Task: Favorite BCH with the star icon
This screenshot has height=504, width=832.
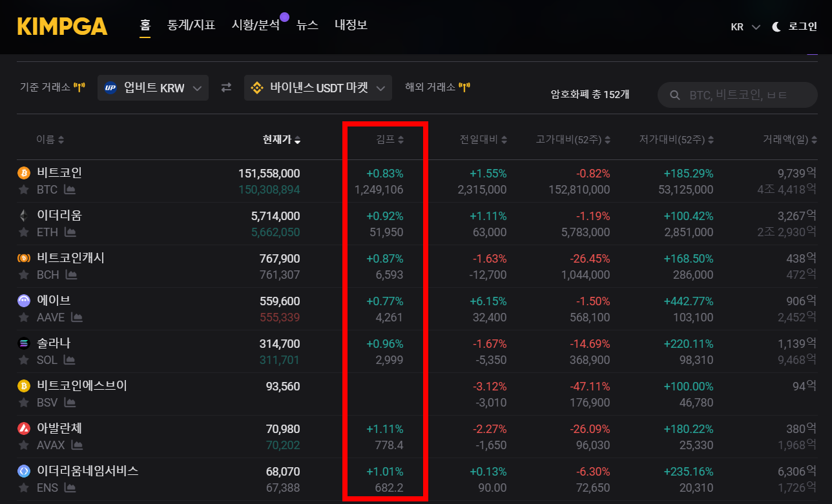Action: click(x=24, y=275)
